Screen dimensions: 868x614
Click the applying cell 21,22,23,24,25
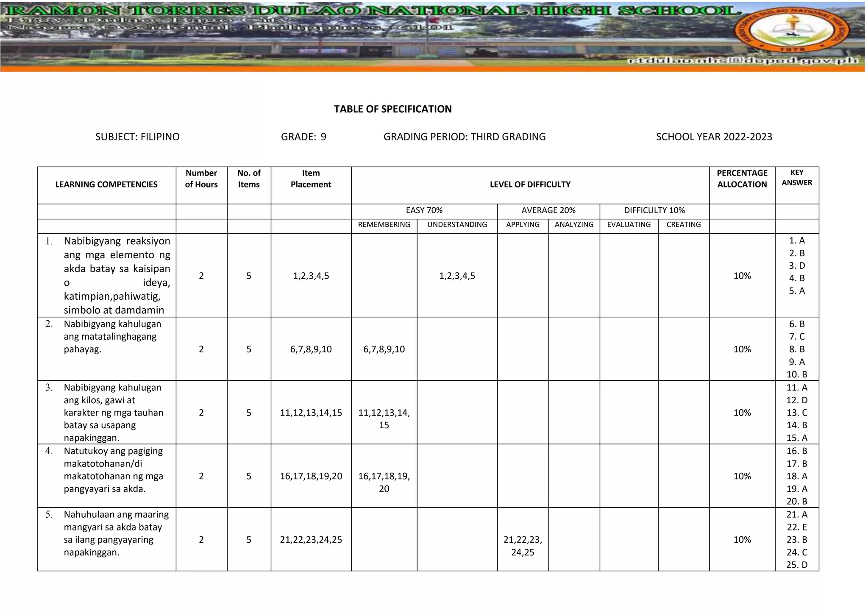(x=523, y=546)
